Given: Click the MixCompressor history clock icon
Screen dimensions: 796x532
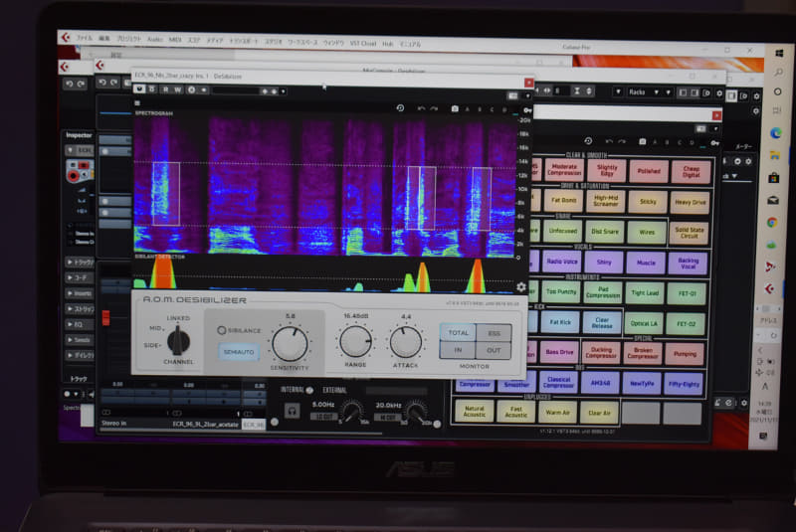Looking at the screenshot, I should tap(588, 141).
